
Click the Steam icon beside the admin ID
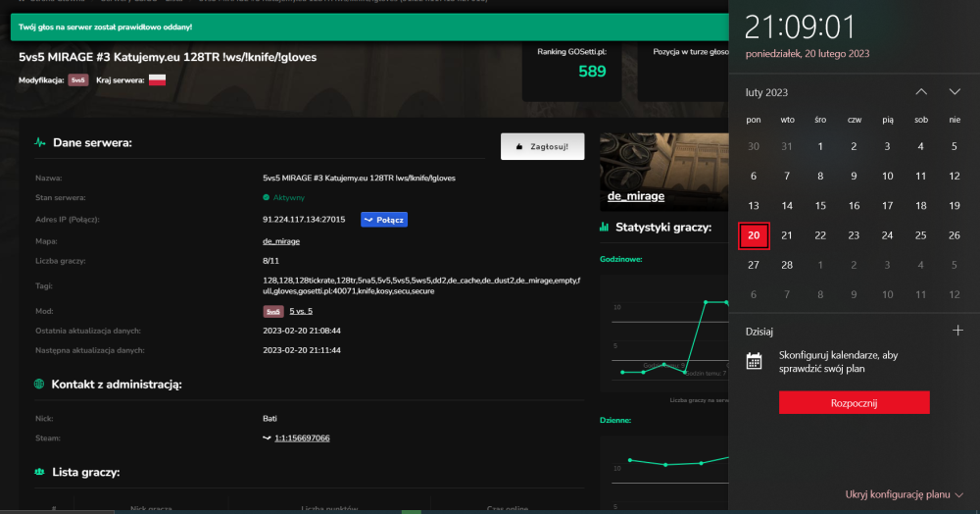point(267,438)
